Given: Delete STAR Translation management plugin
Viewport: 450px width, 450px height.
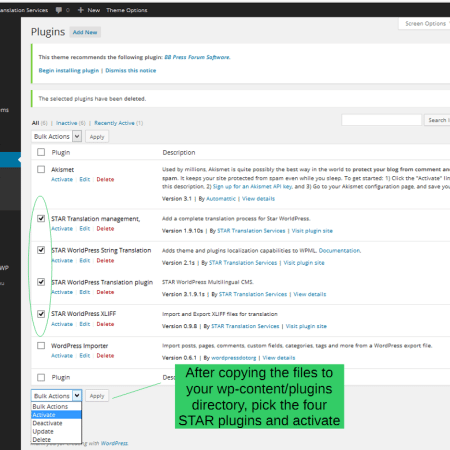Looking at the screenshot, I should (x=105, y=229).
